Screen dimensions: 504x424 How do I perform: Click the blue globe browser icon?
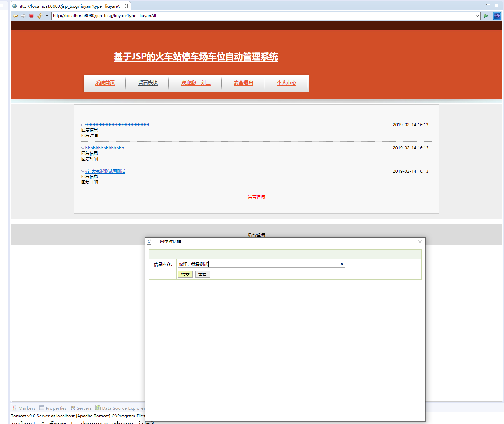click(x=497, y=16)
